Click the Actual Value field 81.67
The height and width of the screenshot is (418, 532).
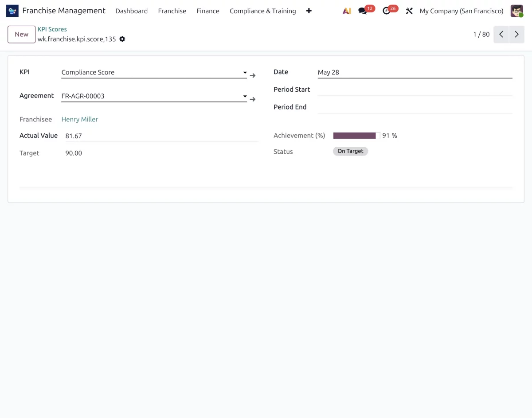click(161, 136)
